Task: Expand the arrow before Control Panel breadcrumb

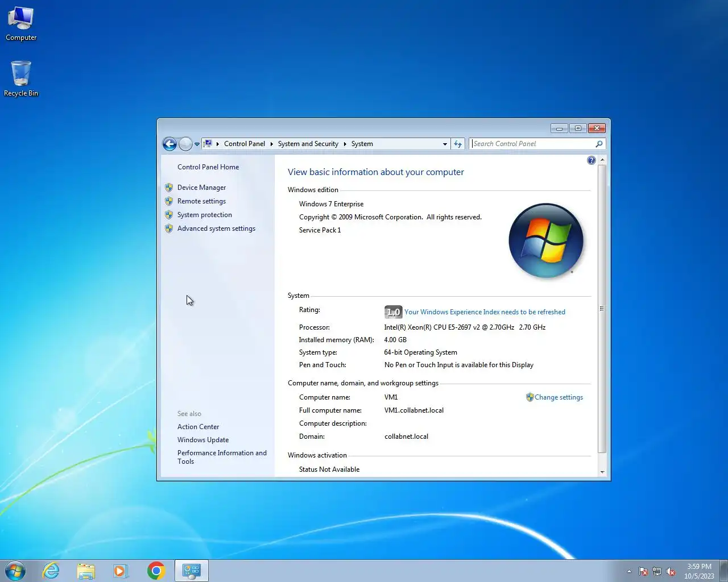Action: [x=218, y=144]
